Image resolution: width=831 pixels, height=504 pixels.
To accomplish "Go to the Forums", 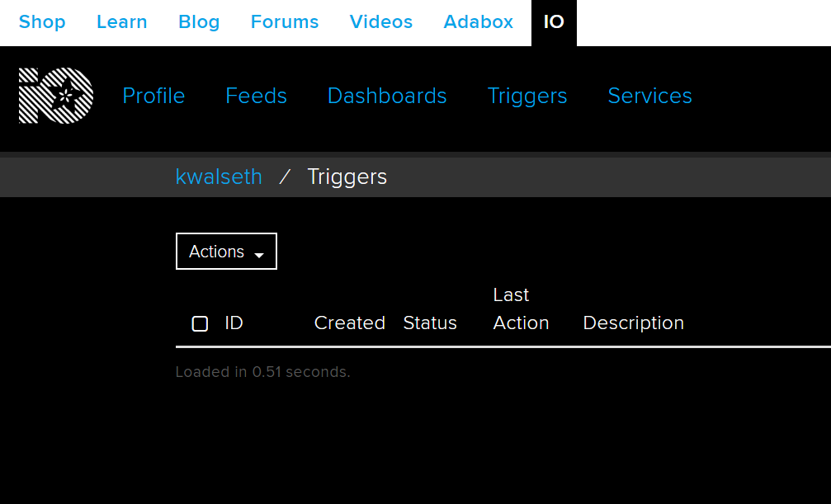I will pos(284,22).
